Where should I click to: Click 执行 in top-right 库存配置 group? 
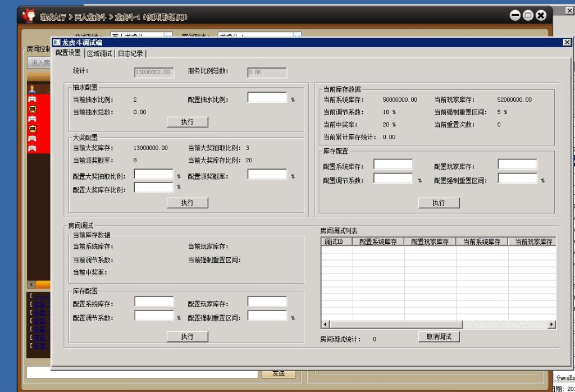tap(439, 203)
